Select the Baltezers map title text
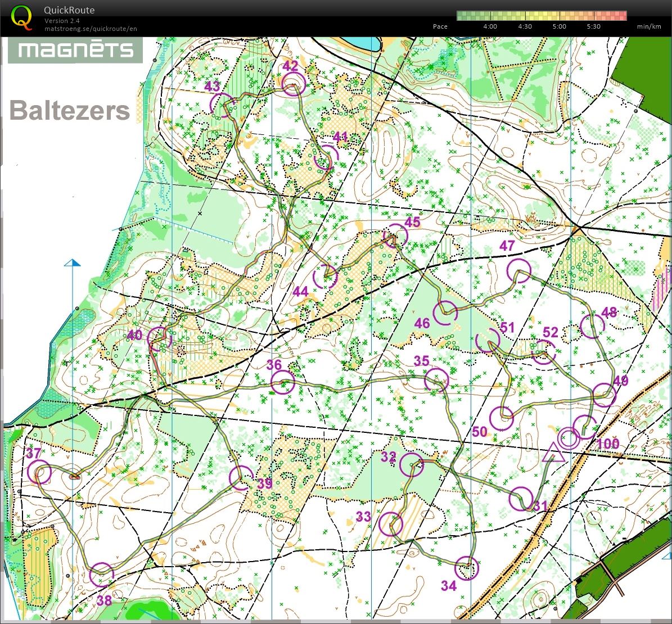 70,111
